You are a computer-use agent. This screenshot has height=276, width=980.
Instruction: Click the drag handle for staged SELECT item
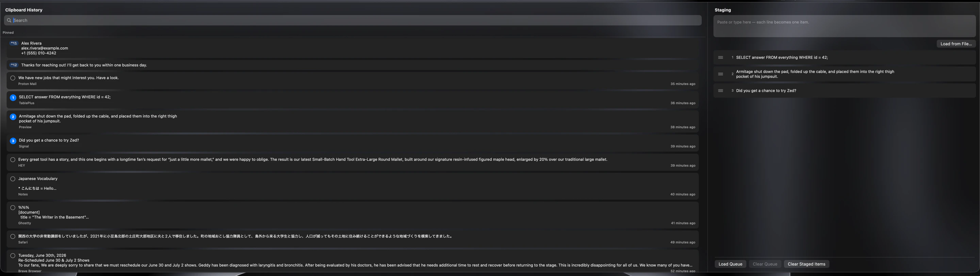[720, 58]
